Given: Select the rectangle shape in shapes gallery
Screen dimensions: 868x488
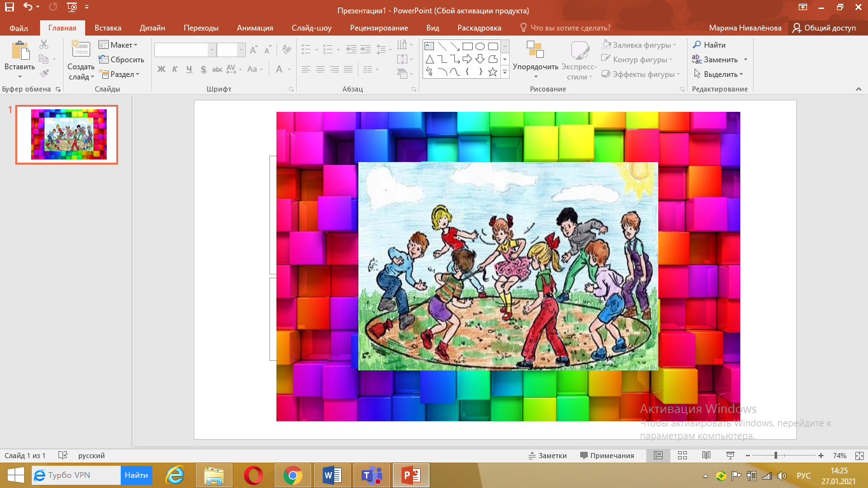Looking at the screenshot, I should click(x=467, y=46).
